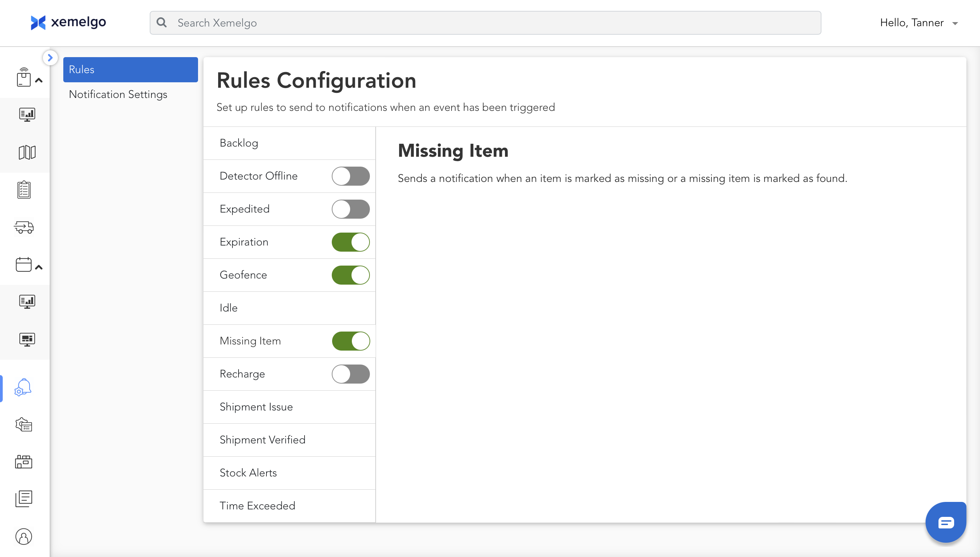Expand the sidebar with chevron arrow

[50, 58]
